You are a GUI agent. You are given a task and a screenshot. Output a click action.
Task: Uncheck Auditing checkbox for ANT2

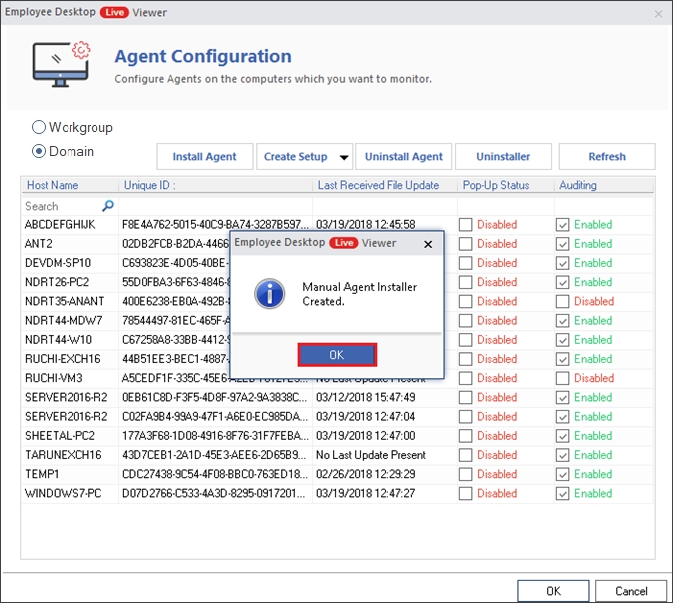pyautogui.click(x=563, y=244)
